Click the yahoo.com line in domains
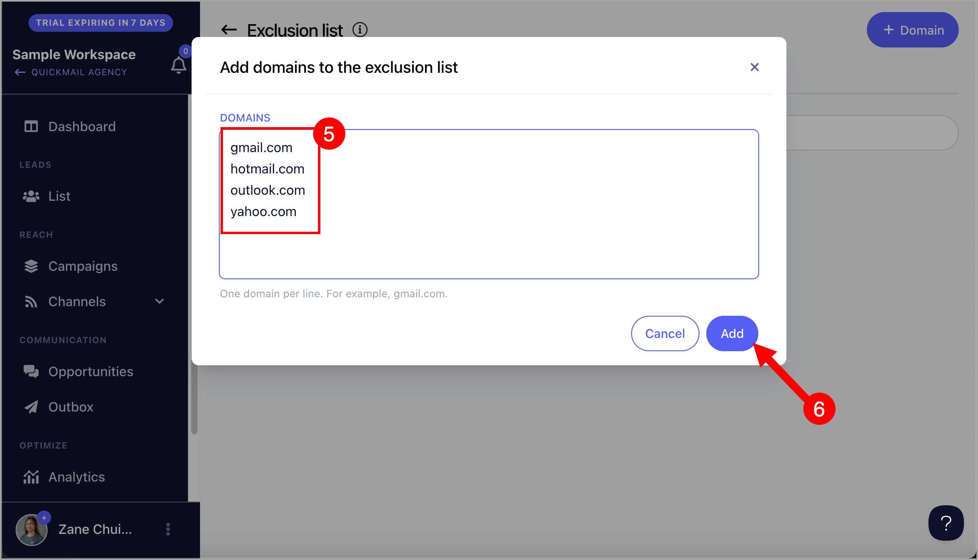 click(263, 212)
